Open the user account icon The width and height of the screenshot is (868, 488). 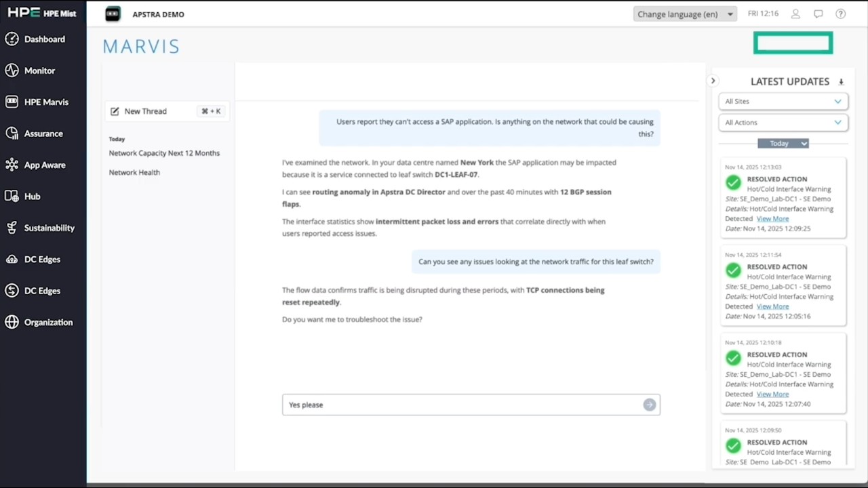796,14
